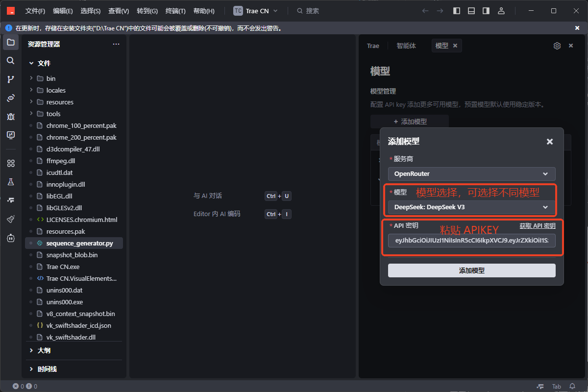Switch to the 智能体 tab
The height and width of the screenshot is (392, 588).
coord(406,46)
